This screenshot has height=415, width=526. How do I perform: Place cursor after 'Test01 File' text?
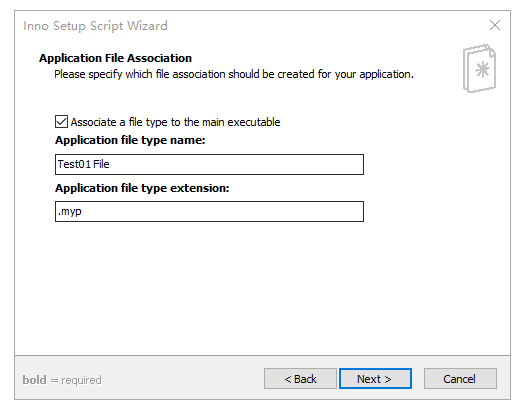pyautogui.click(x=110, y=164)
